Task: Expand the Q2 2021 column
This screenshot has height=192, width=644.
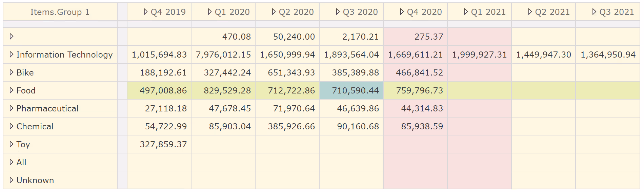Action: click(530, 12)
